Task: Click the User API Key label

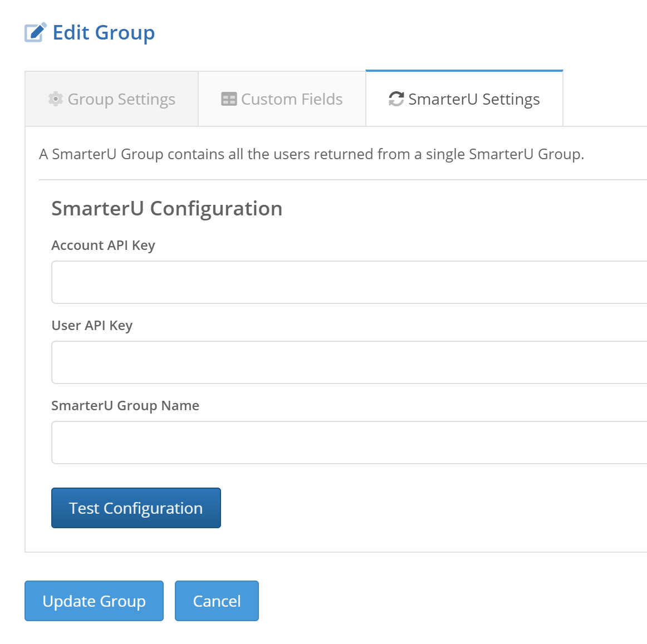Action: pyautogui.click(x=92, y=326)
